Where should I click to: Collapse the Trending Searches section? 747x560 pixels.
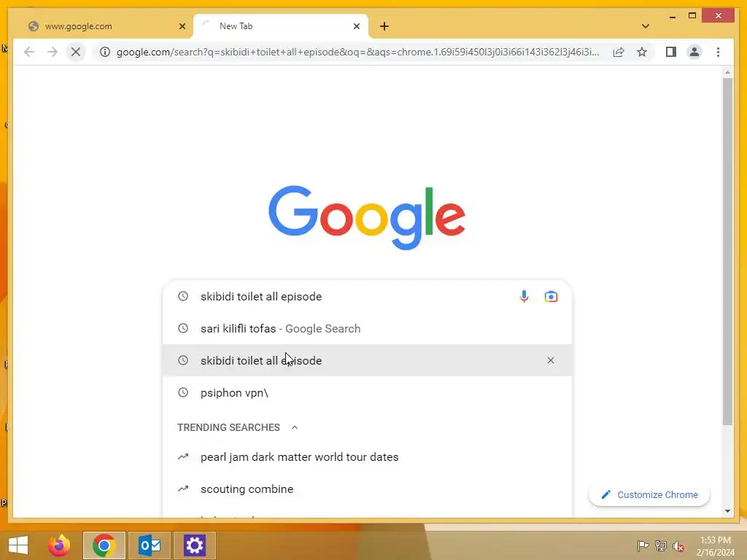(295, 427)
